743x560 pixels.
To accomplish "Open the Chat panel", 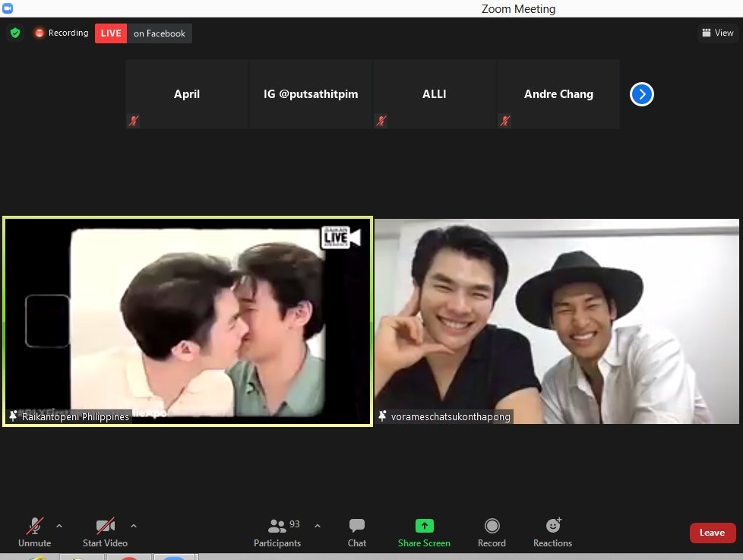I will click(357, 533).
